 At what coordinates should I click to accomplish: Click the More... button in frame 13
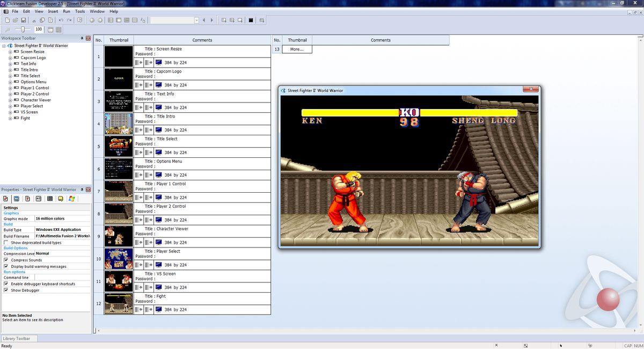pos(297,49)
